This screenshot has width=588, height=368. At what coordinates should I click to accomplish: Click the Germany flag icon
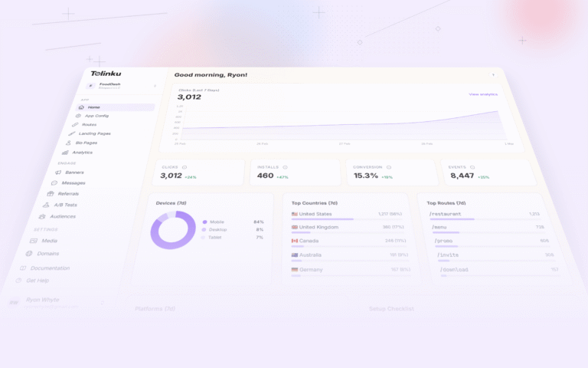click(295, 270)
